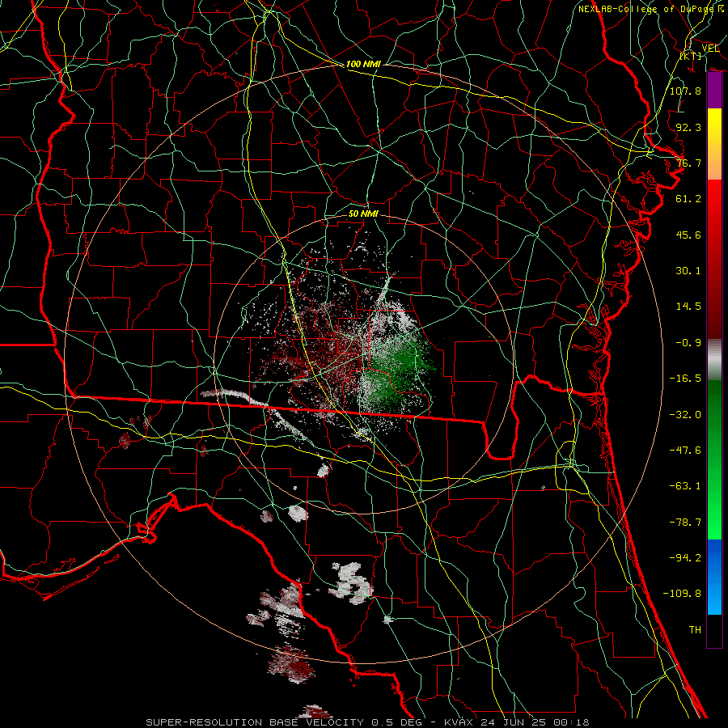The image size is (728, 728).
Task: Click the 0.5 DEG elevation text
Action: tap(399, 722)
